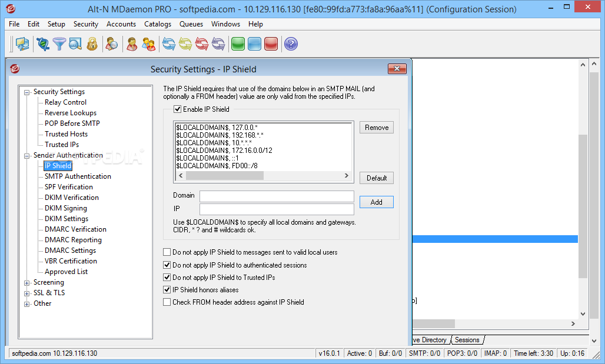Click the user with magnifier icon
The height and width of the screenshot is (364, 605).
[111, 44]
